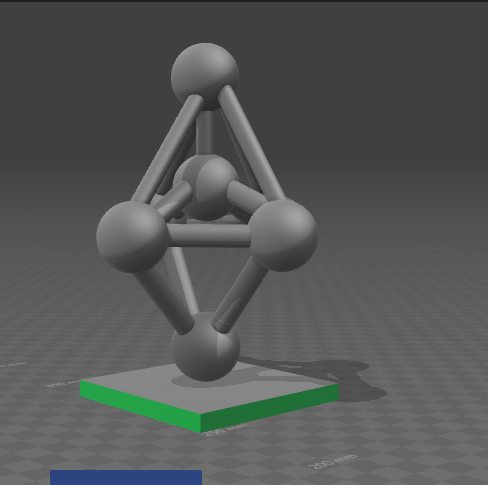
Task: Click the horizontal rod between side spheres
Action: (x=209, y=236)
